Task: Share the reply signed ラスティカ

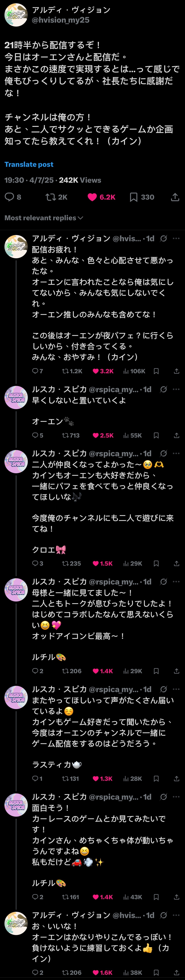Action: 176,778
